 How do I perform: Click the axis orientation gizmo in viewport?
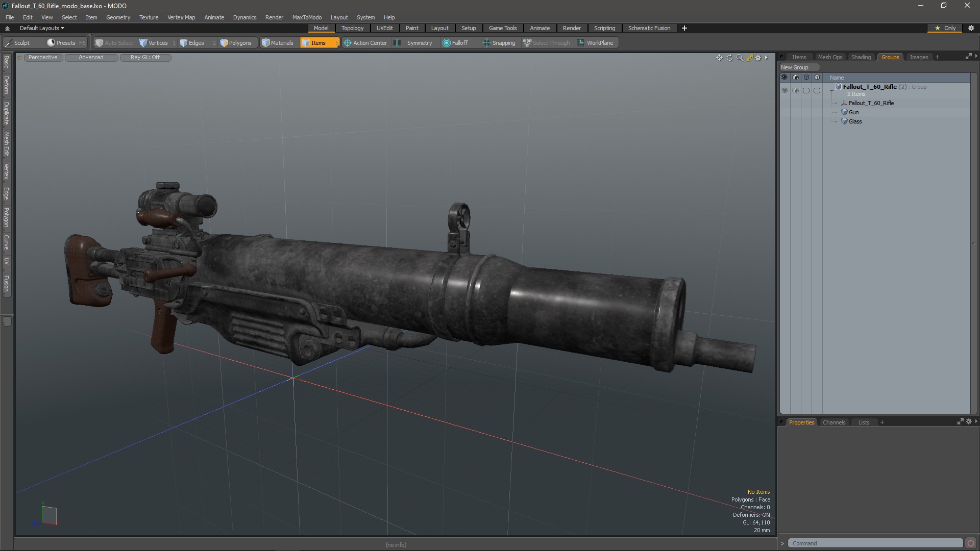click(46, 514)
